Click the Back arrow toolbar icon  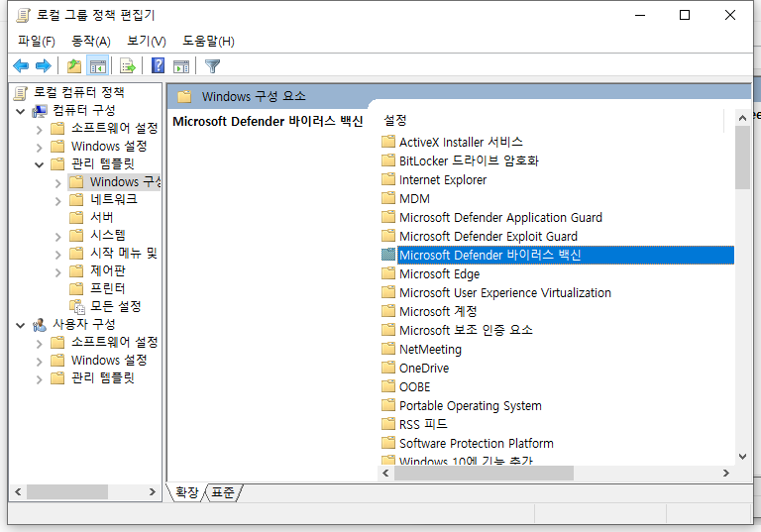[x=21, y=65]
